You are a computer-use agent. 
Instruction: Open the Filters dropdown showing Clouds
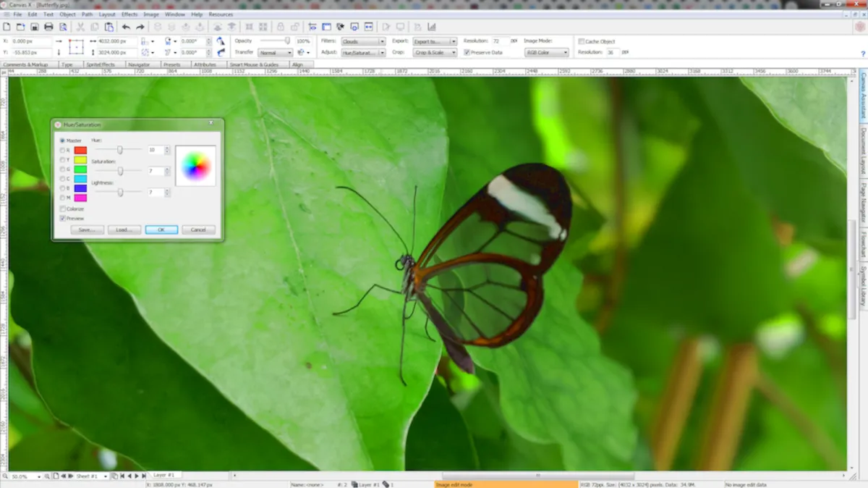pyautogui.click(x=363, y=41)
